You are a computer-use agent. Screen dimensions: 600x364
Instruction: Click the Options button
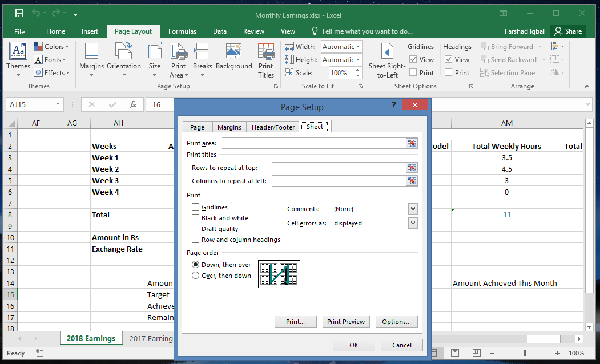point(396,321)
